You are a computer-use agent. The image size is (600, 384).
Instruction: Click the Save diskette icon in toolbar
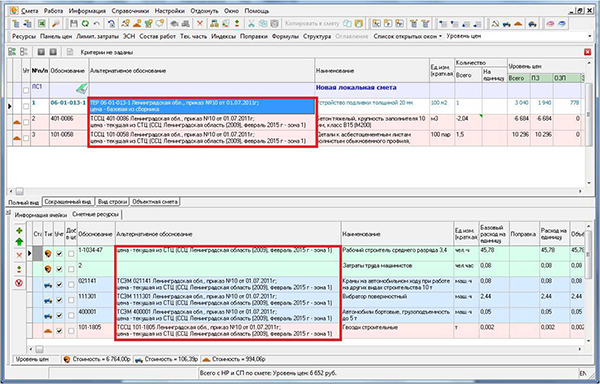tap(73, 24)
